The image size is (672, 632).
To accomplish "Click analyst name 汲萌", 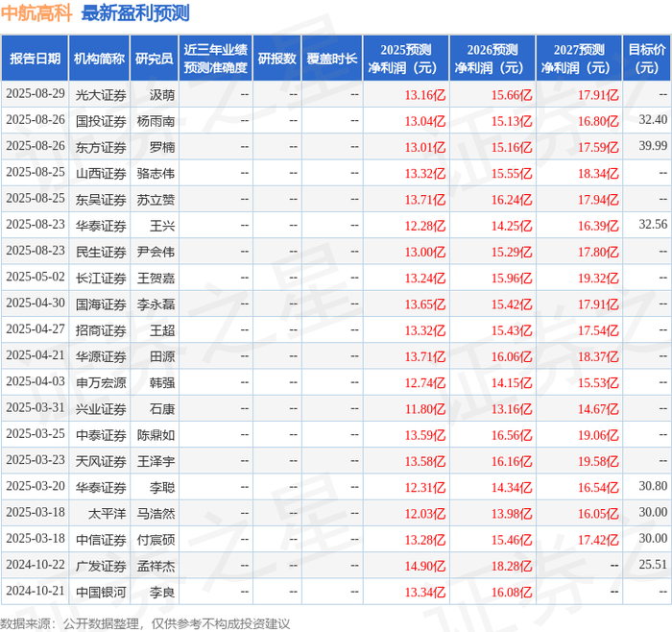I will [x=162, y=95].
